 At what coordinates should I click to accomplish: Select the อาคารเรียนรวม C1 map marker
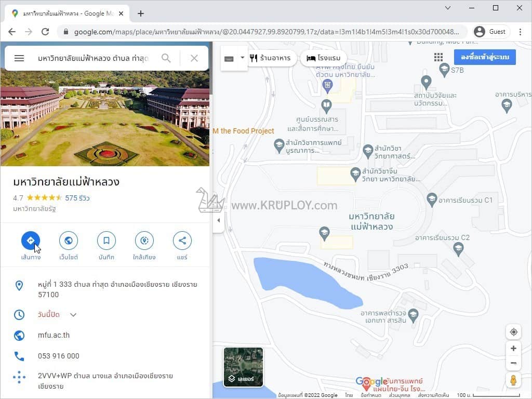coord(432,199)
